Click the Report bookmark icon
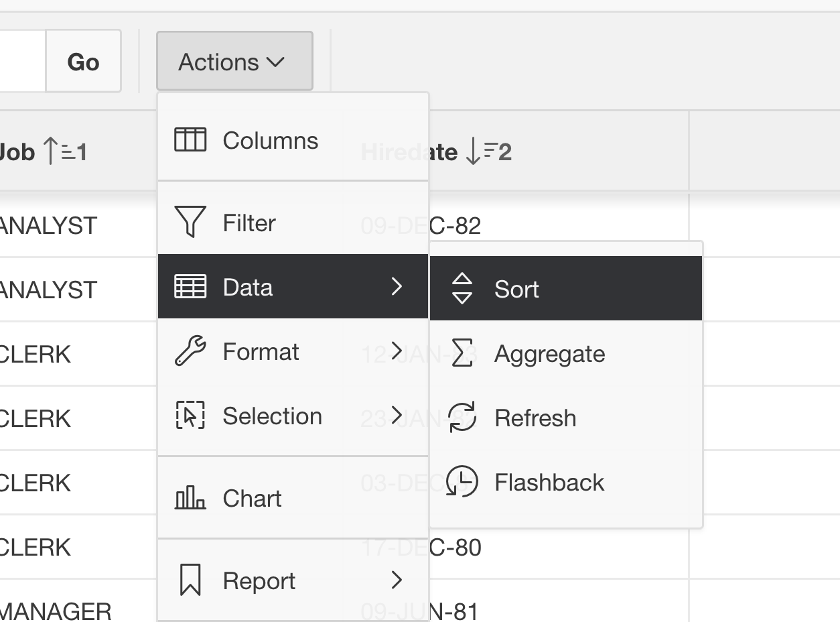 [x=190, y=580]
